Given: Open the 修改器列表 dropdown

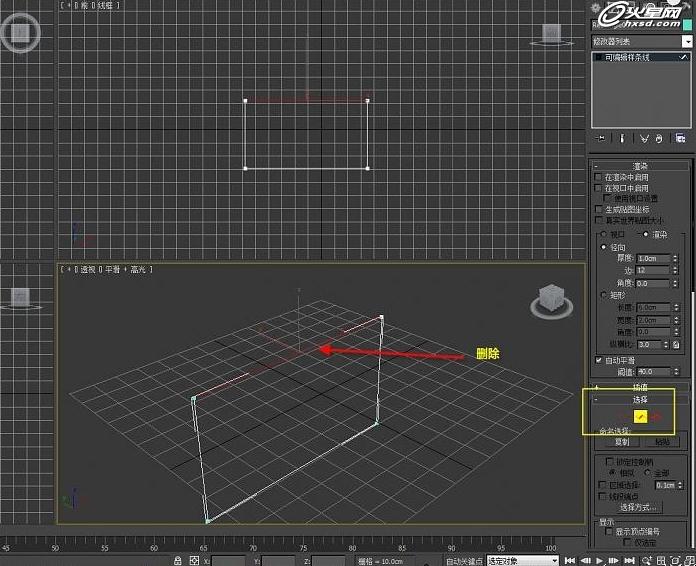Looking at the screenshot, I should pyautogui.click(x=687, y=41).
